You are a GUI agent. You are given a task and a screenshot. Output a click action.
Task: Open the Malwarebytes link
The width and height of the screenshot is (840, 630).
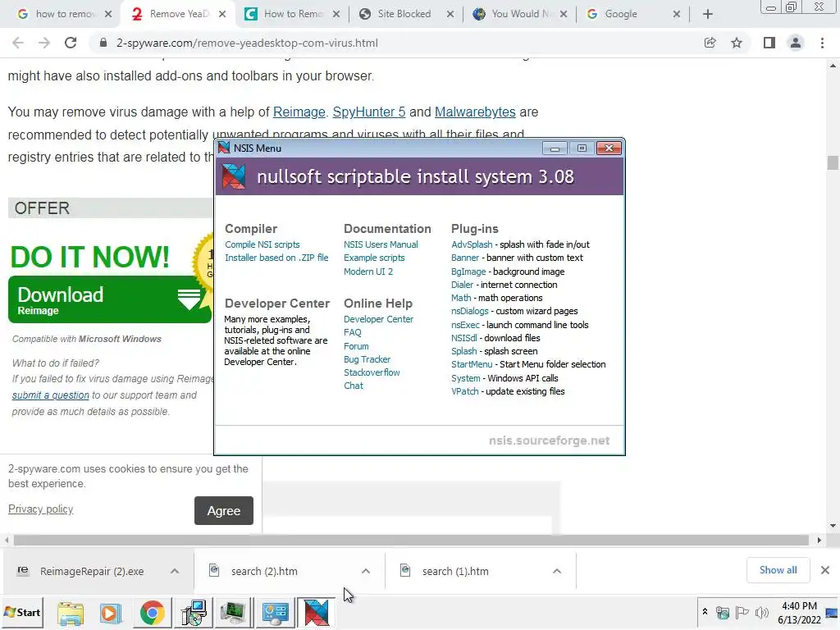pos(475,112)
